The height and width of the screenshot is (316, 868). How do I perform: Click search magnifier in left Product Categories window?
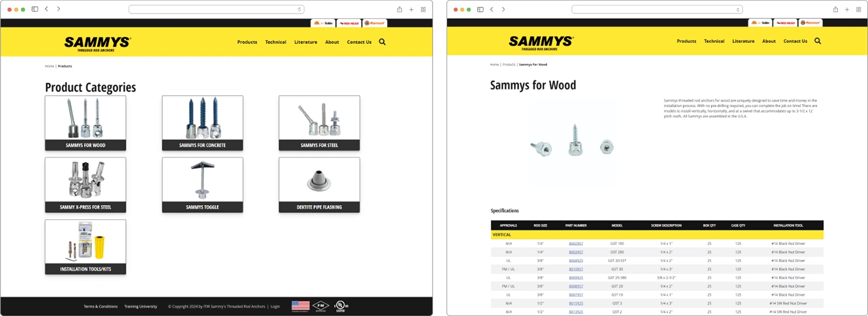click(x=382, y=42)
